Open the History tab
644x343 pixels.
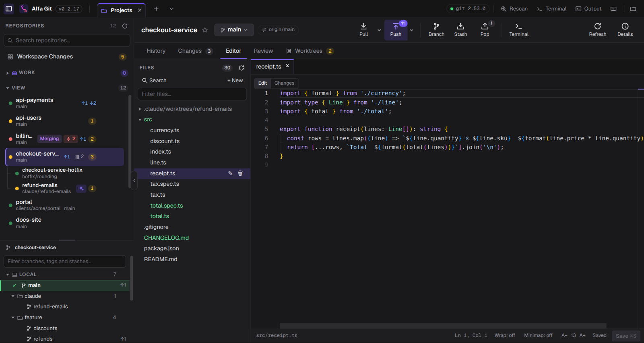(156, 51)
